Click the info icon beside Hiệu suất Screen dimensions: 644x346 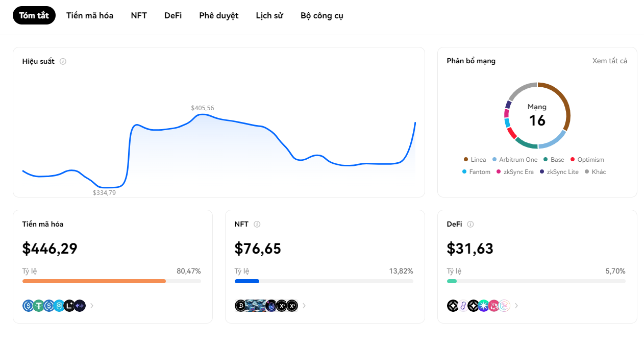[63, 62]
